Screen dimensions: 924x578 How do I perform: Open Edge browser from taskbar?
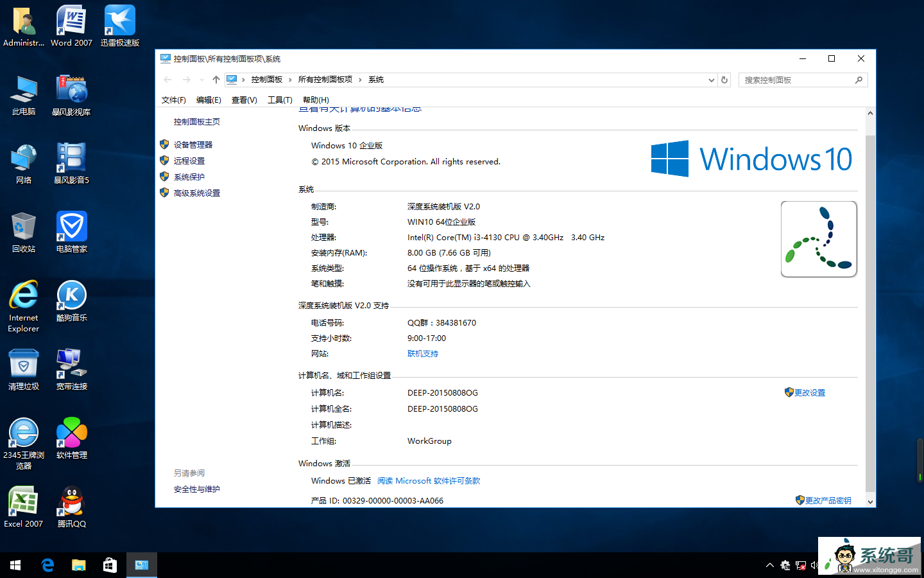pyautogui.click(x=47, y=565)
